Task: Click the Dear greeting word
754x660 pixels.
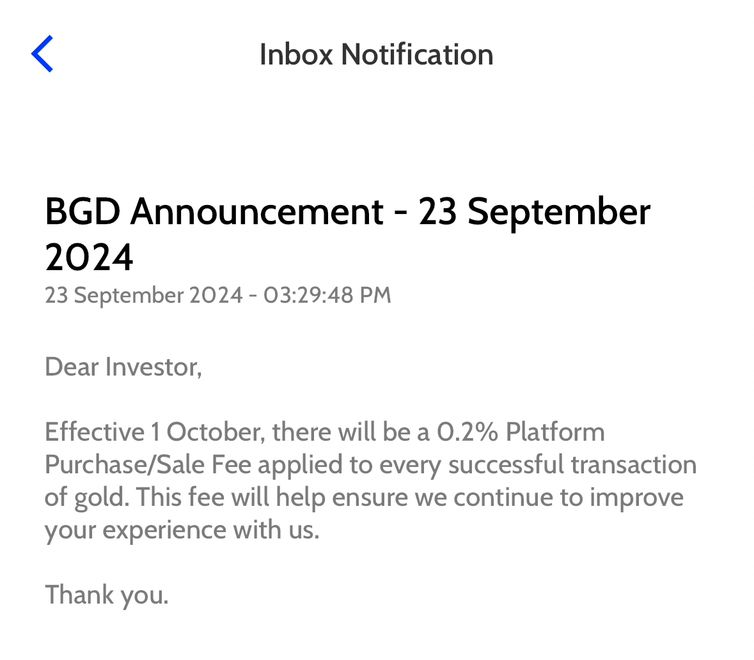Action: (70, 367)
